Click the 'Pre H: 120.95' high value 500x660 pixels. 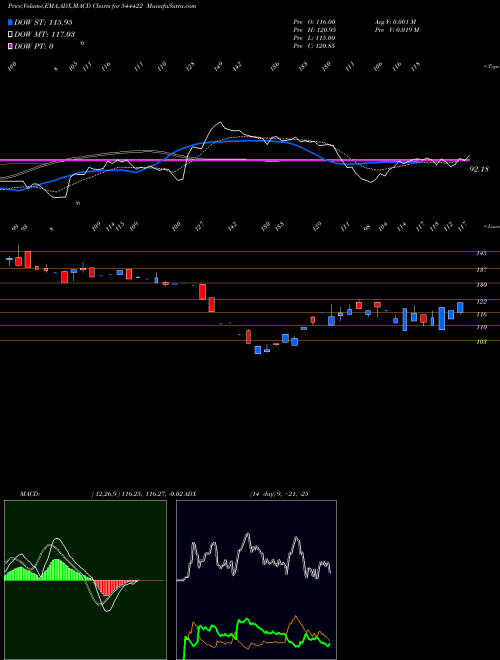(314, 30)
